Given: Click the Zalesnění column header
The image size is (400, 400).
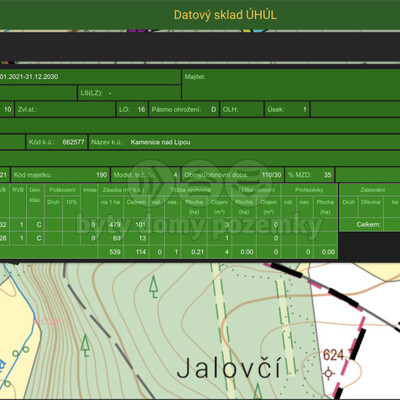Looking at the screenshot, I should pyautogui.click(x=373, y=190).
